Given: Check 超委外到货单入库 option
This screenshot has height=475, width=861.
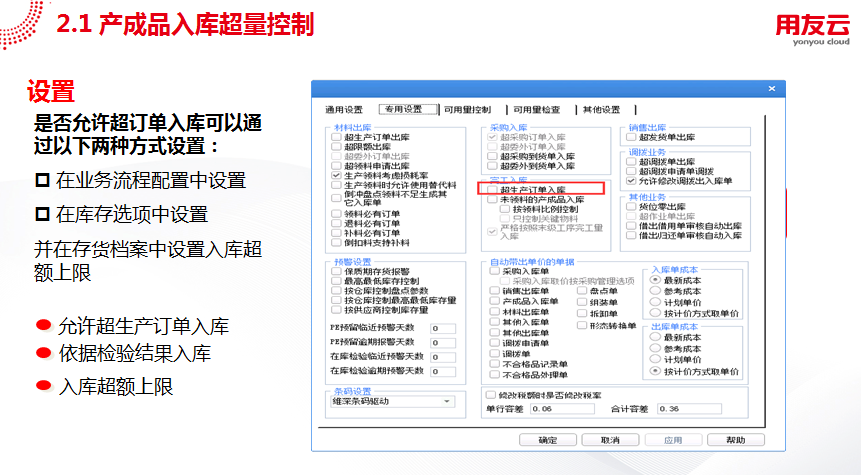Looking at the screenshot, I should tap(493, 166).
